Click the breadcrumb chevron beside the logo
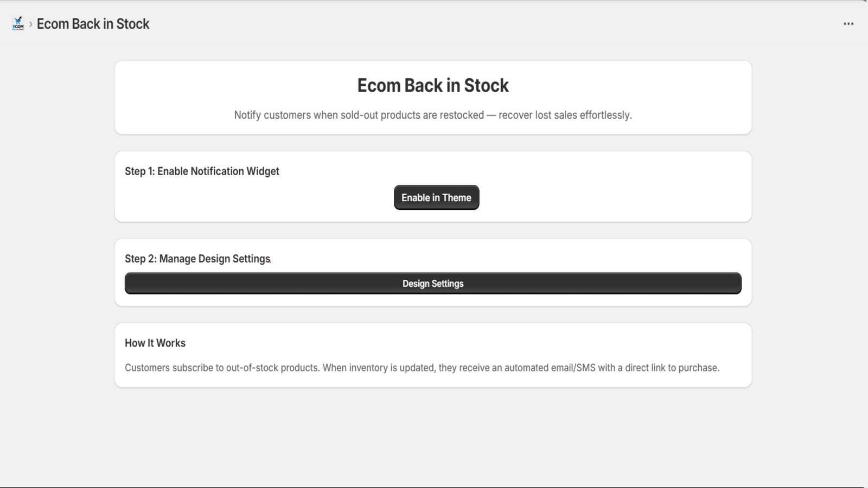 click(x=31, y=24)
